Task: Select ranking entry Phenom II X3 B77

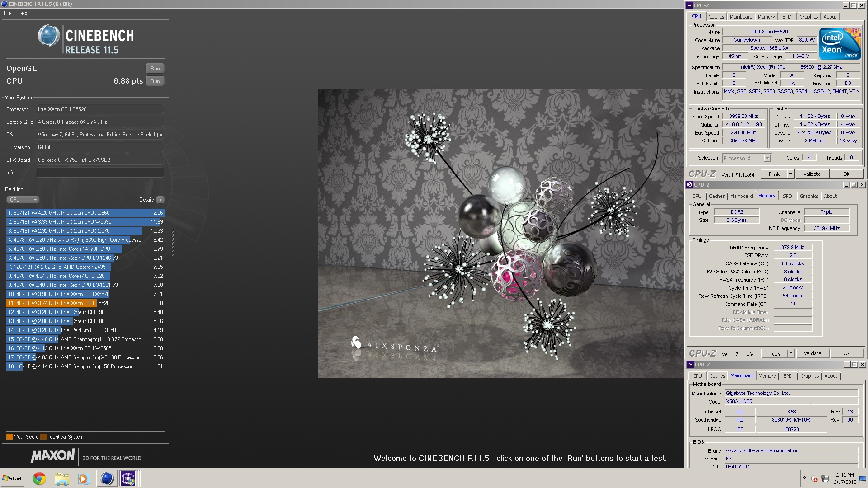Action: (x=85, y=339)
